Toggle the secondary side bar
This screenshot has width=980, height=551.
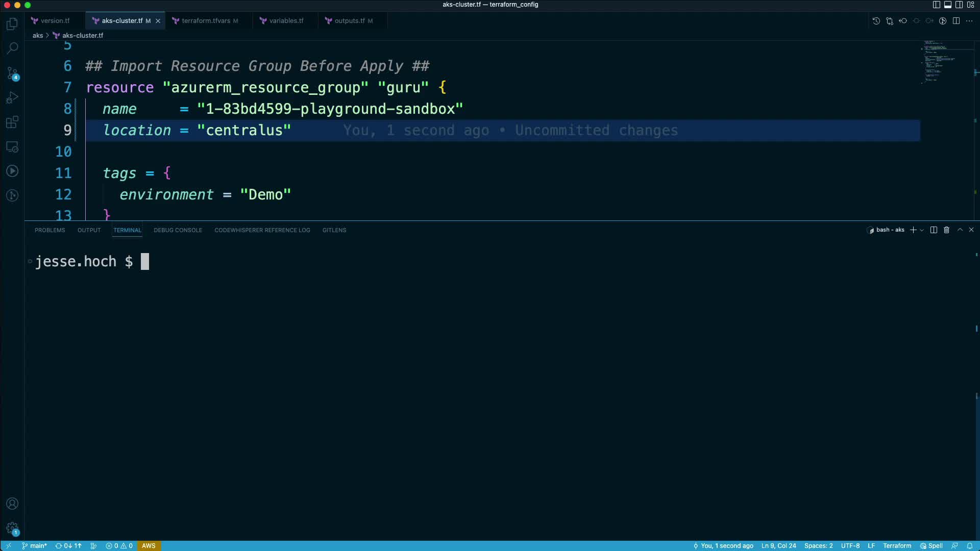(x=959, y=5)
